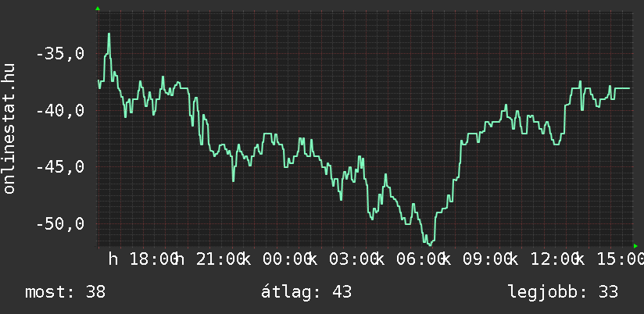Click the green arrow at x-axis right end
Screen dimensions: 644x314
pyautogui.click(x=636, y=246)
